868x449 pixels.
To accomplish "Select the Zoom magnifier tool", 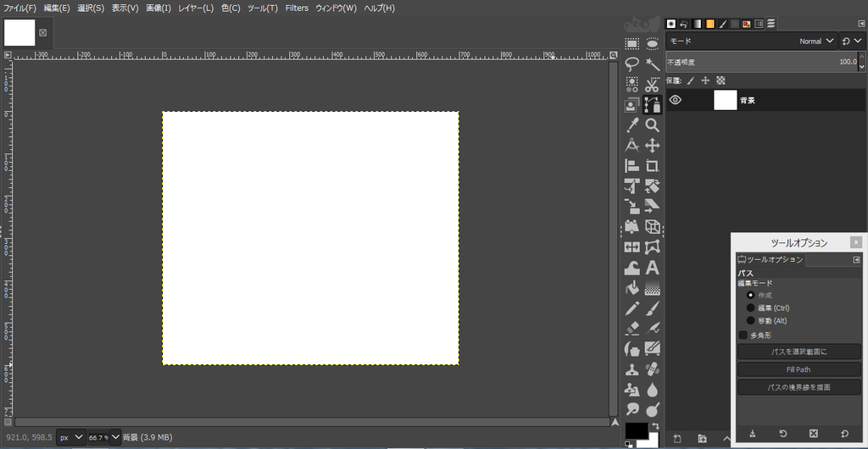I will pyautogui.click(x=653, y=125).
